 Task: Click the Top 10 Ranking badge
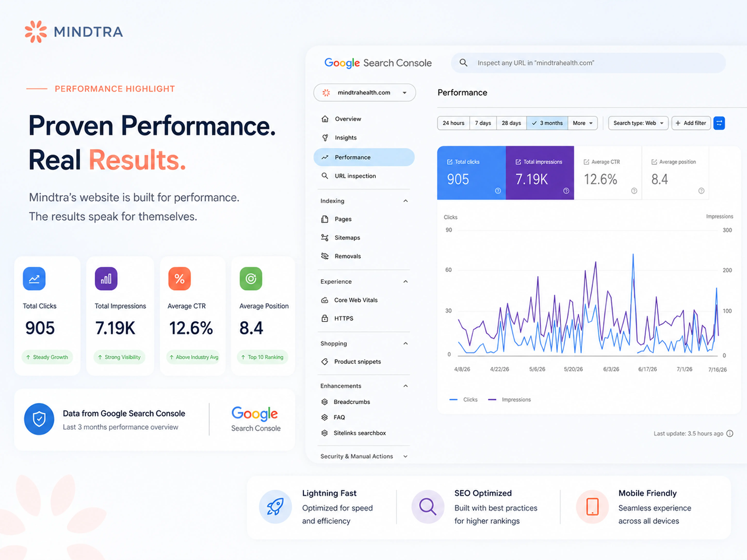coord(262,357)
